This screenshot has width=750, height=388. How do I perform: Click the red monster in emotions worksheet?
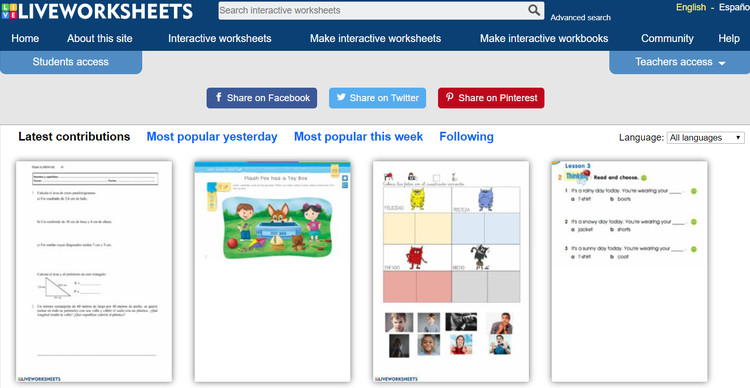(416, 258)
